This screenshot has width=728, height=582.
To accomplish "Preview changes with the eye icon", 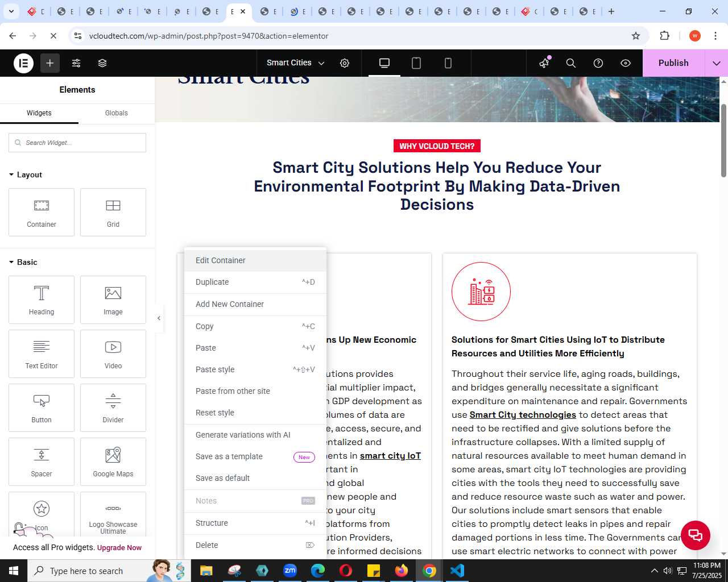I will [x=626, y=63].
